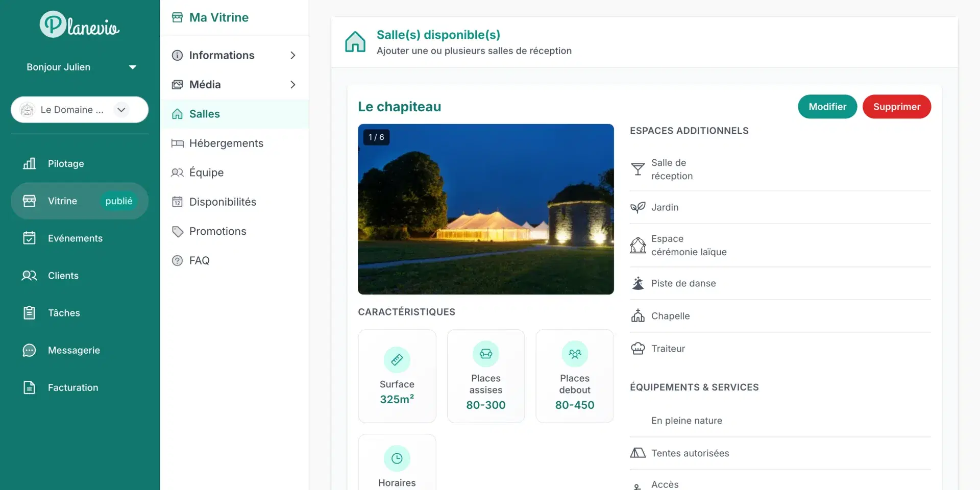Click the Places debout people icon
The height and width of the screenshot is (490, 980).
click(x=575, y=354)
